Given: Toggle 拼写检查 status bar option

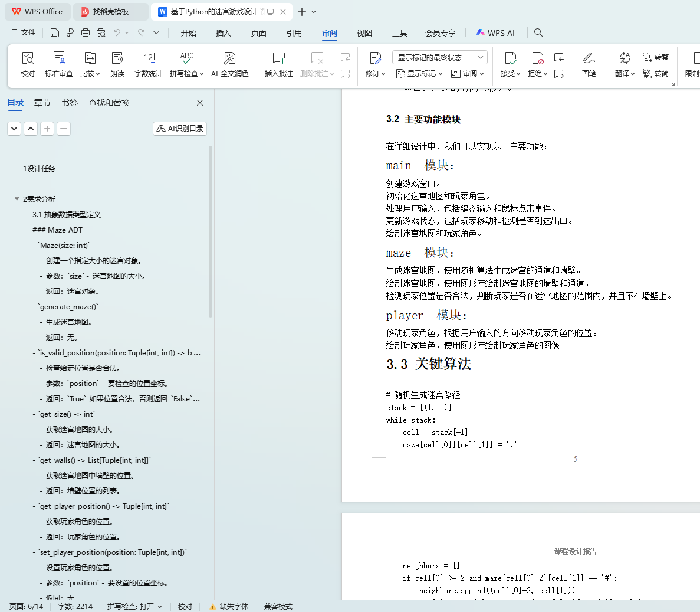Looking at the screenshot, I should coord(134,606).
